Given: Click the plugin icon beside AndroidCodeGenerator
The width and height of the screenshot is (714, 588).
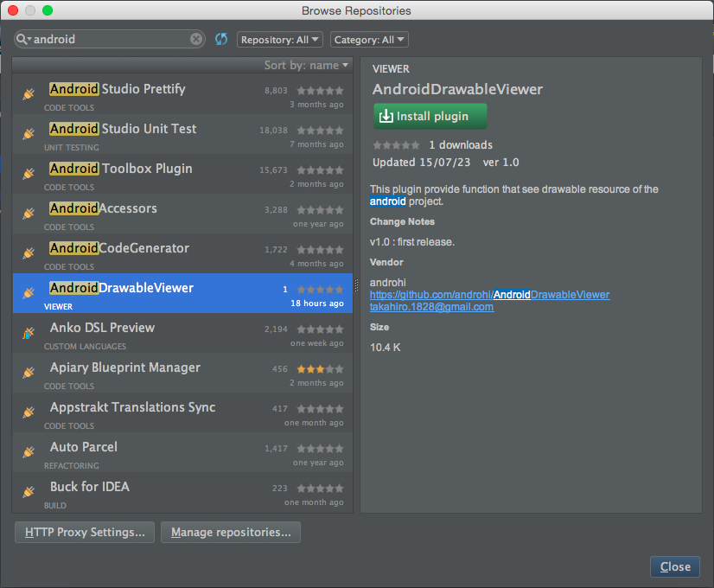Looking at the screenshot, I should click(29, 252).
